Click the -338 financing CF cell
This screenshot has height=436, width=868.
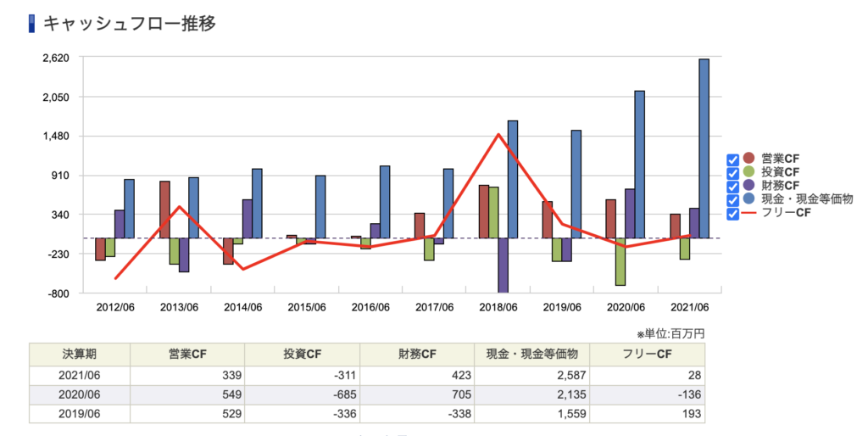click(417, 414)
